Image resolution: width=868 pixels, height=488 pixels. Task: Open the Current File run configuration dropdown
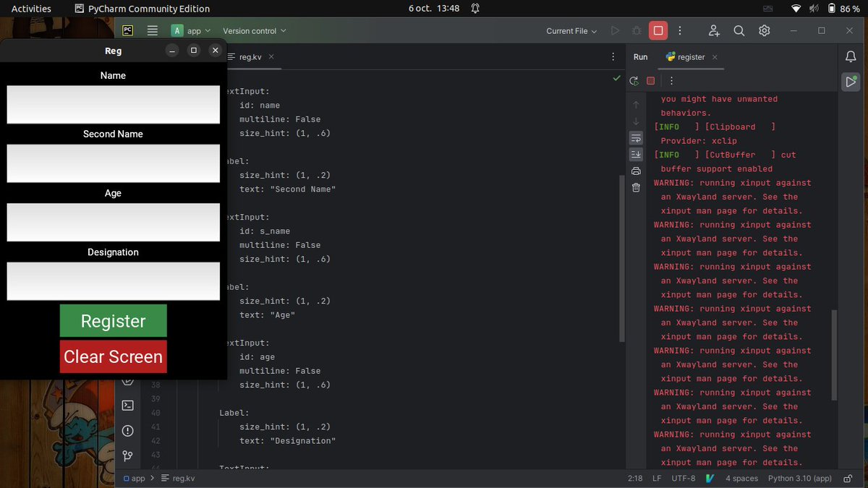571,30
